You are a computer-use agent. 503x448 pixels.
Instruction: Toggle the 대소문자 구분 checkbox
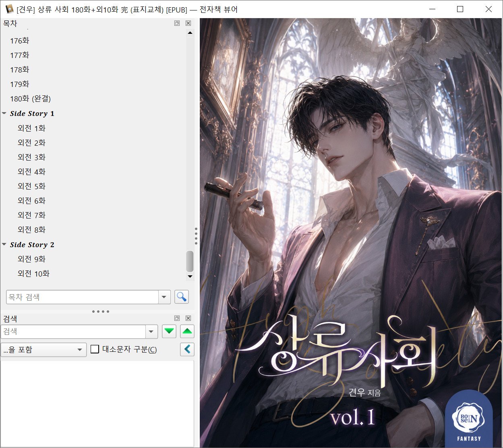point(95,349)
